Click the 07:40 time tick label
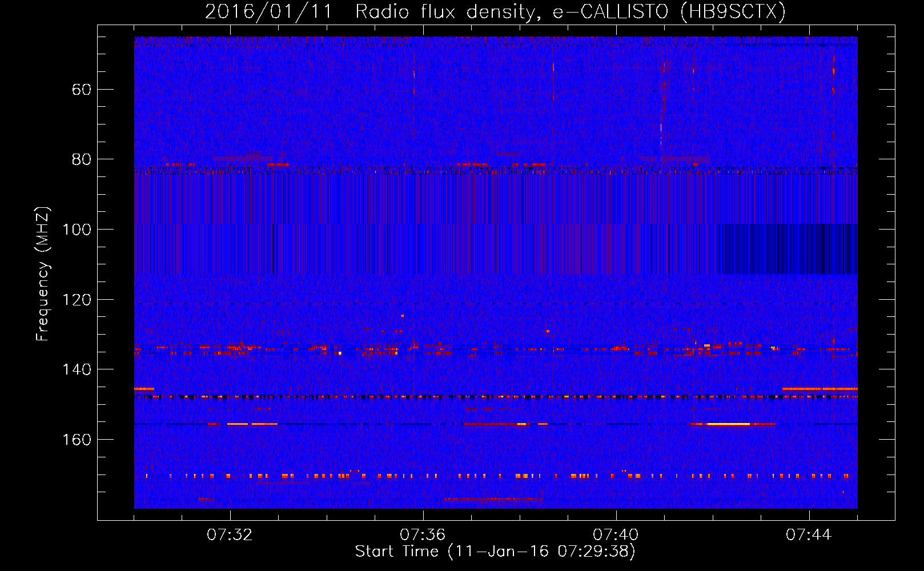 tap(616, 535)
